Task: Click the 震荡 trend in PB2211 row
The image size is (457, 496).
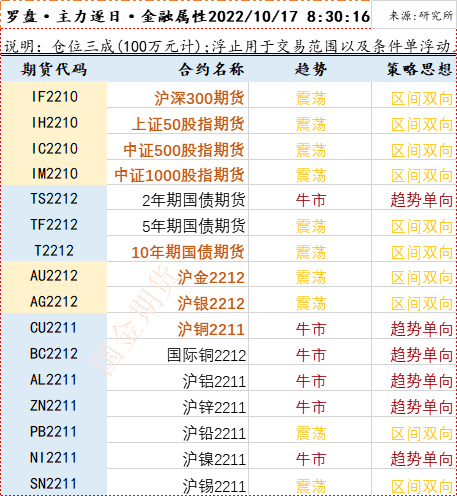Action: [x=311, y=434]
